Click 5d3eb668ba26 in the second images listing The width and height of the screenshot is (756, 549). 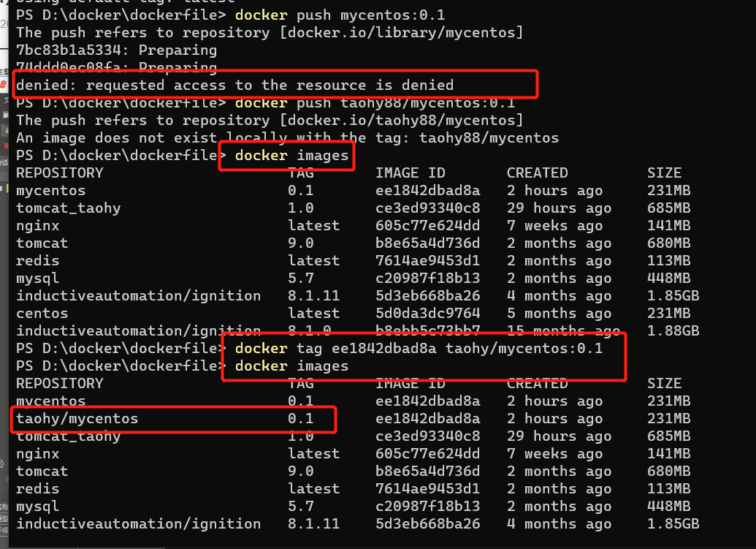point(427,524)
